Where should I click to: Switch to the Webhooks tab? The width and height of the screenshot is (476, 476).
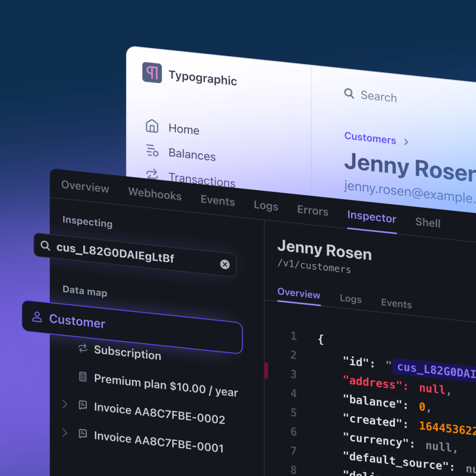click(x=155, y=193)
